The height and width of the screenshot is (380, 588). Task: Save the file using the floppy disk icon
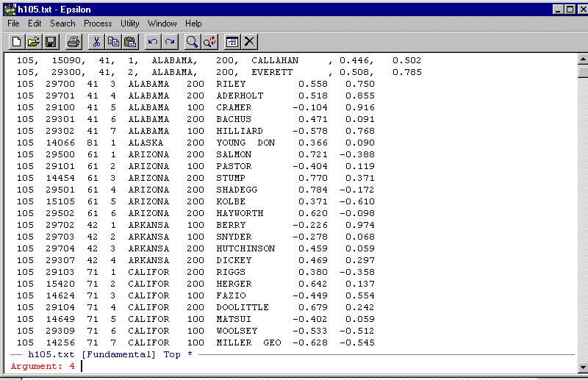pyautogui.click(x=51, y=42)
